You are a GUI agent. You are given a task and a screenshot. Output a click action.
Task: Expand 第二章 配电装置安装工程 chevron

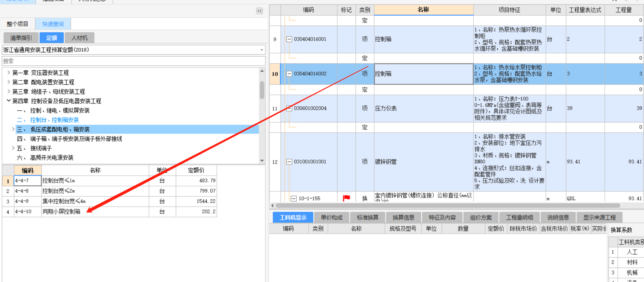[9, 82]
